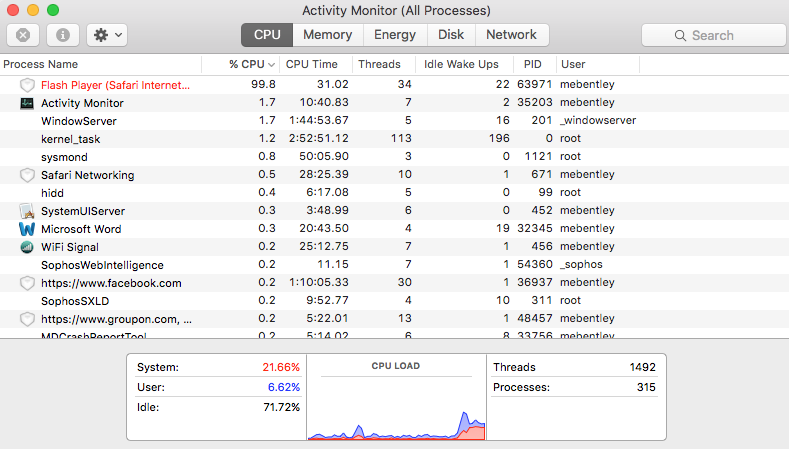
Task: Sort by CPU Time column
Action: (x=315, y=64)
